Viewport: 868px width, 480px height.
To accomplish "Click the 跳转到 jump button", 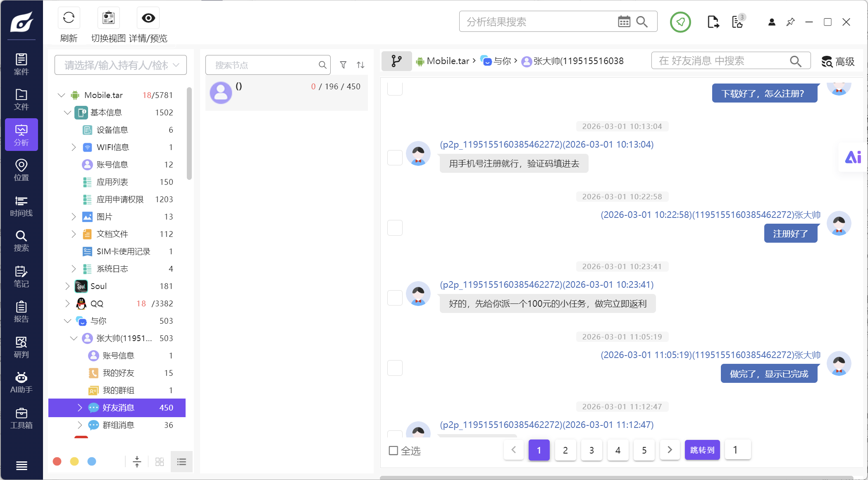I will point(702,450).
